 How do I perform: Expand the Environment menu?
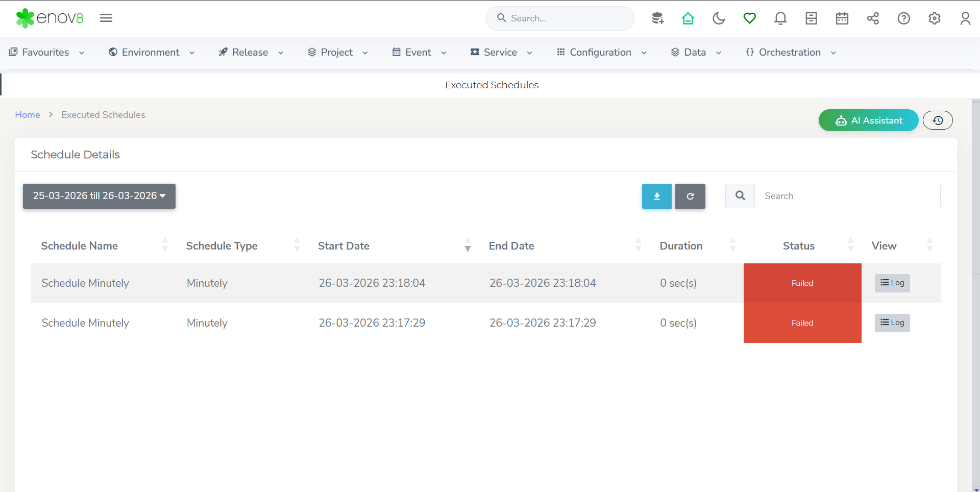point(152,53)
